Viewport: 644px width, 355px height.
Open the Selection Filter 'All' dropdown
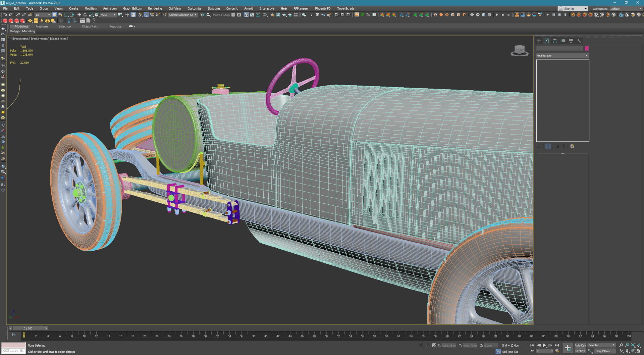[43, 15]
